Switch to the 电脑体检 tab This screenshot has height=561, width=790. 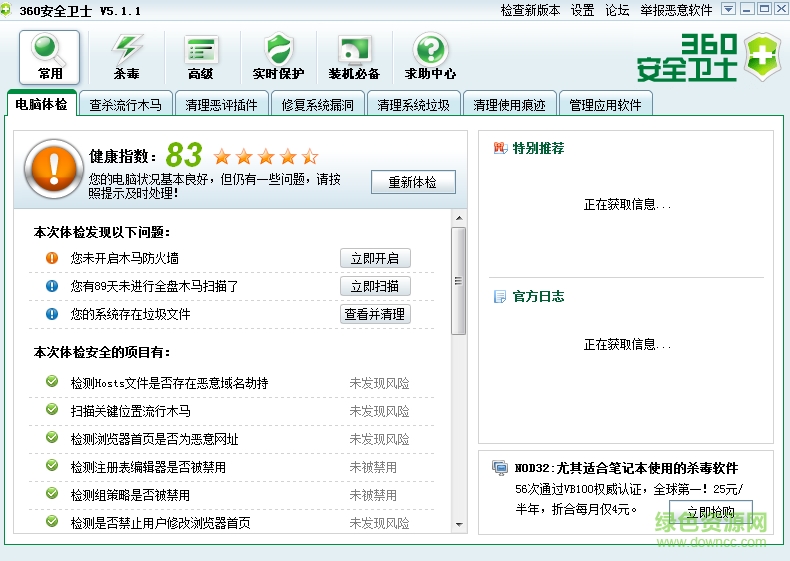tap(41, 104)
